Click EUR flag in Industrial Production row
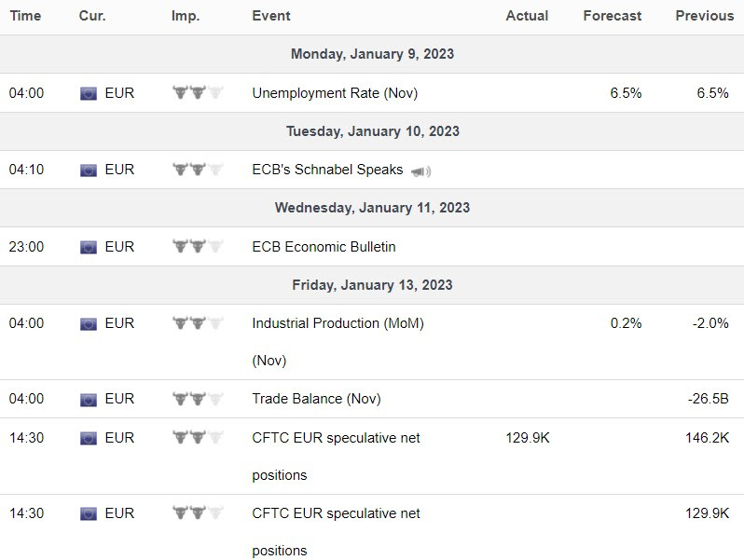Screen dimensions: 744x560 coord(89,323)
